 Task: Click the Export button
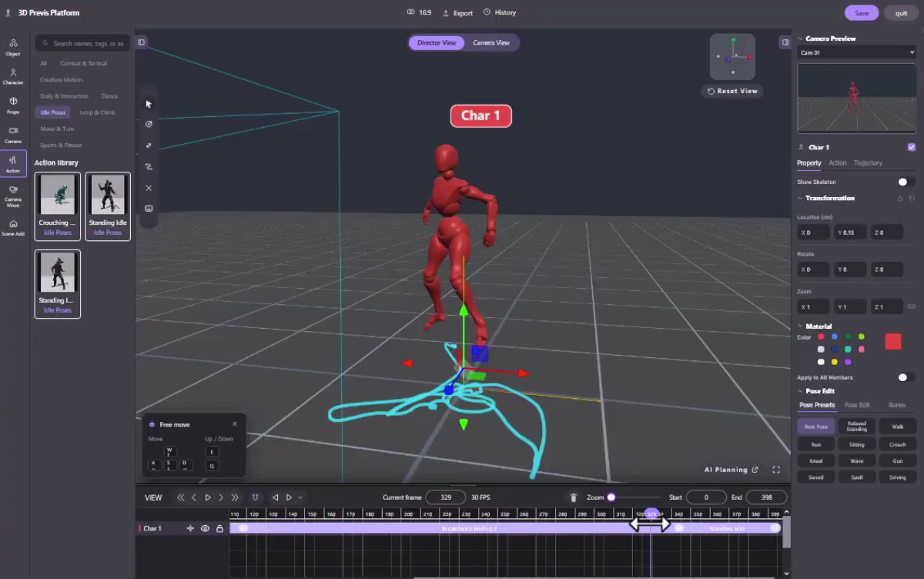[x=457, y=12]
